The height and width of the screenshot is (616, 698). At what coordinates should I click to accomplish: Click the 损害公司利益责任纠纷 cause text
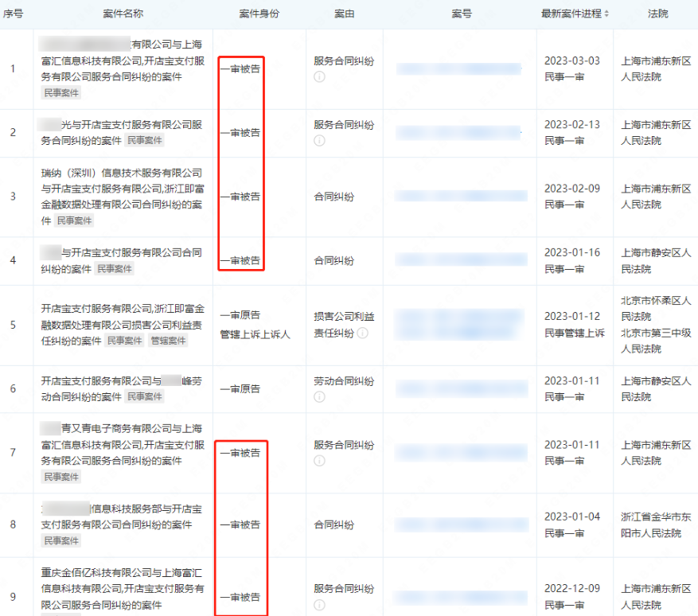(344, 325)
